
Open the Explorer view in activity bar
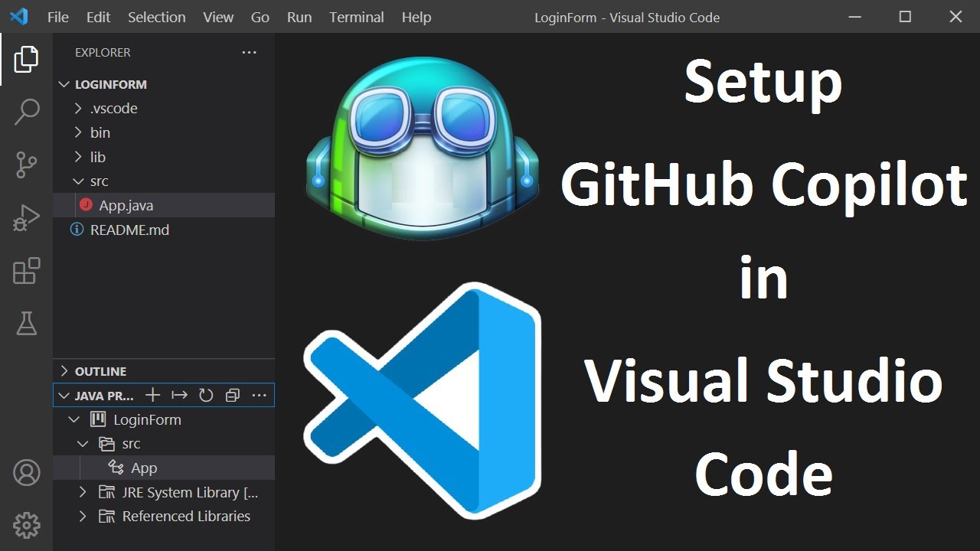tap(26, 60)
